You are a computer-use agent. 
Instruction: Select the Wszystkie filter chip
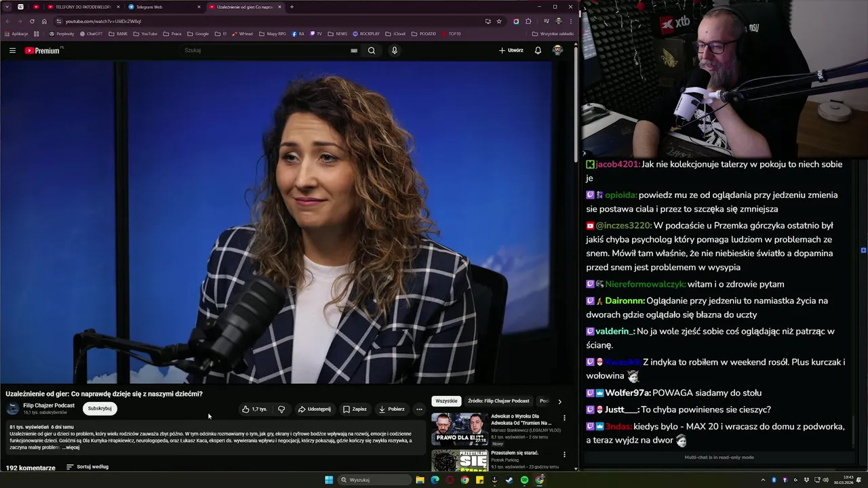point(446,401)
